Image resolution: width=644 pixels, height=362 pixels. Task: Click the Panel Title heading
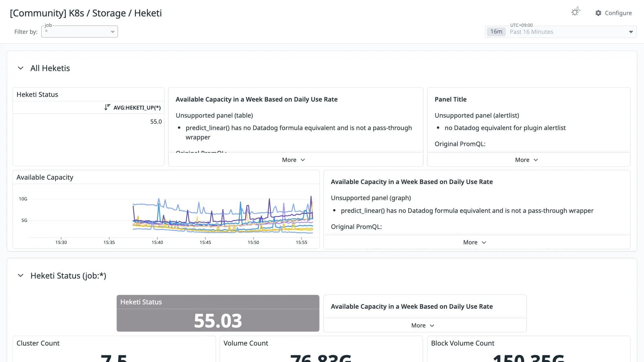pos(450,99)
